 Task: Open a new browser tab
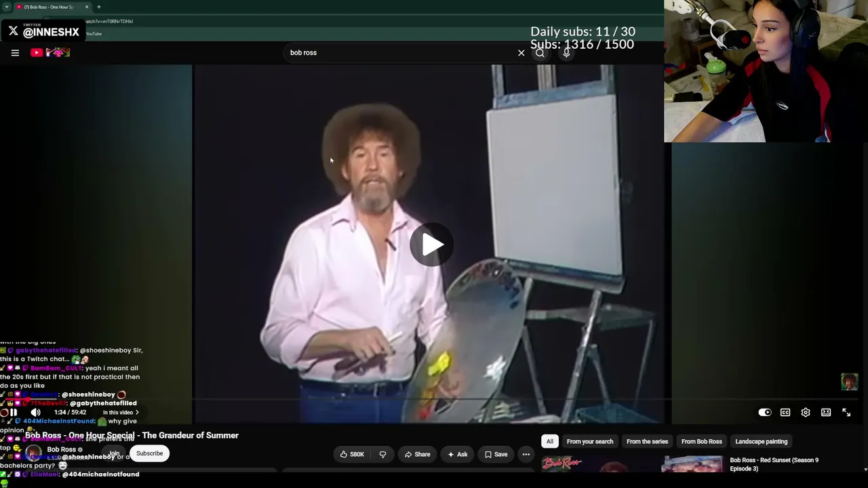tap(99, 7)
